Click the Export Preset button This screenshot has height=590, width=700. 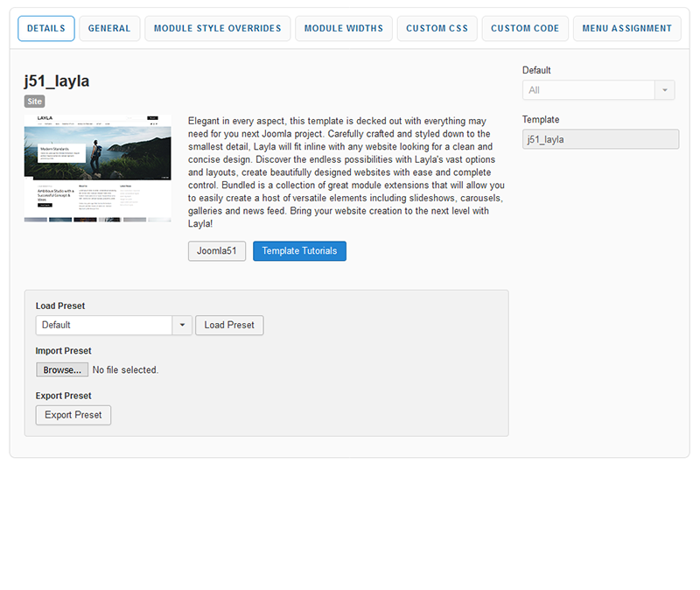click(73, 415)
